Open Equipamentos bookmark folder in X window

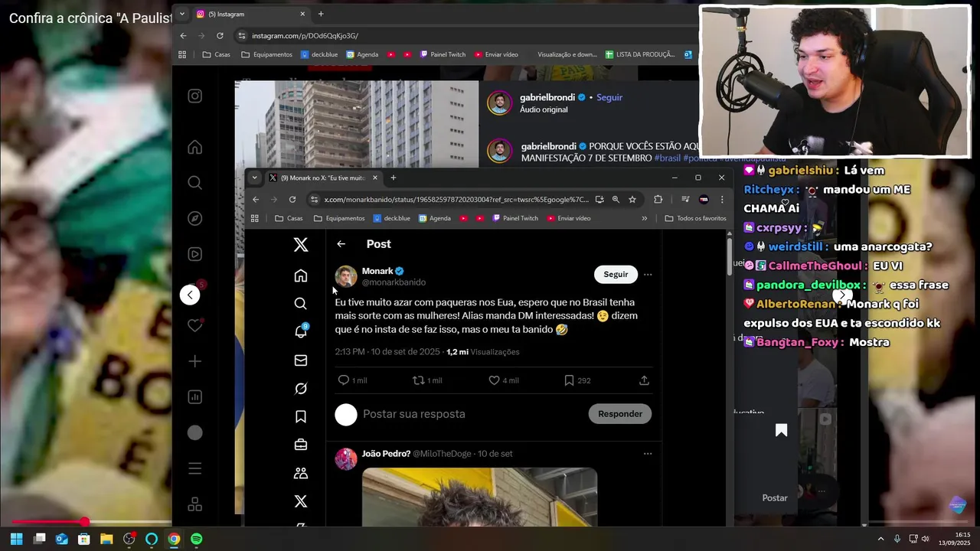[x=338, y=218]
